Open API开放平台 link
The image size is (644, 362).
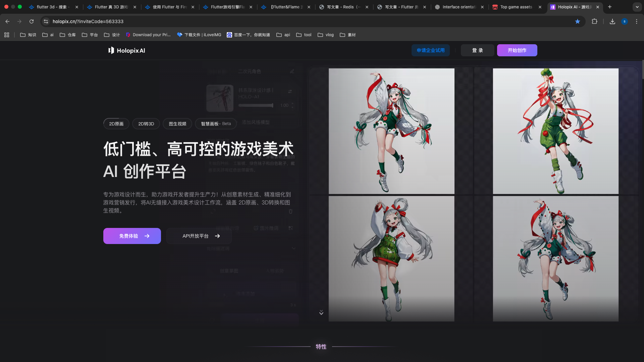point(199,236)
